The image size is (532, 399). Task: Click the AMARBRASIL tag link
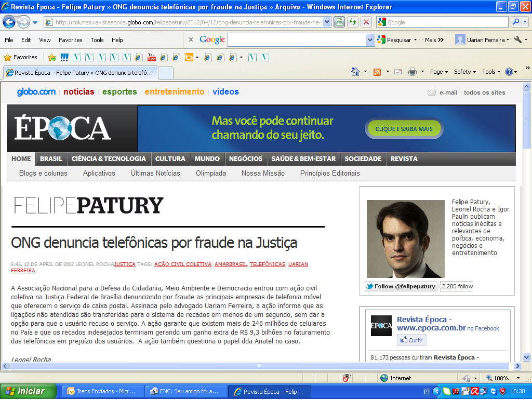pos(231,264)
